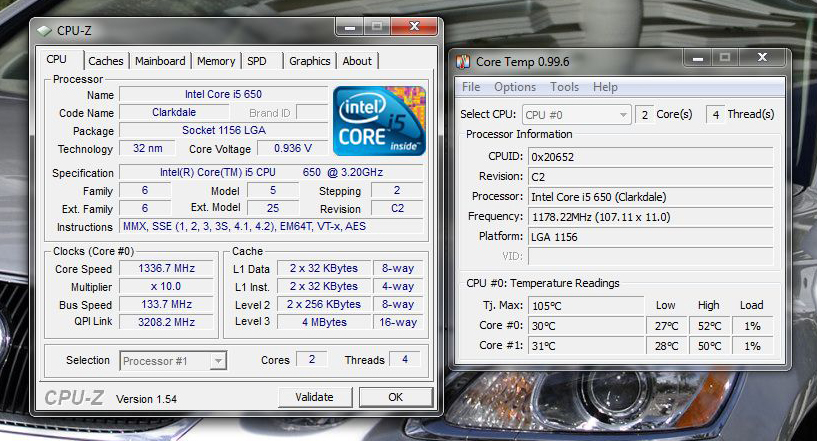Image resolution: width=817 pixels, height=441 pixels.
Task: Click the L1 Data cache value
Action: point(324,268)
